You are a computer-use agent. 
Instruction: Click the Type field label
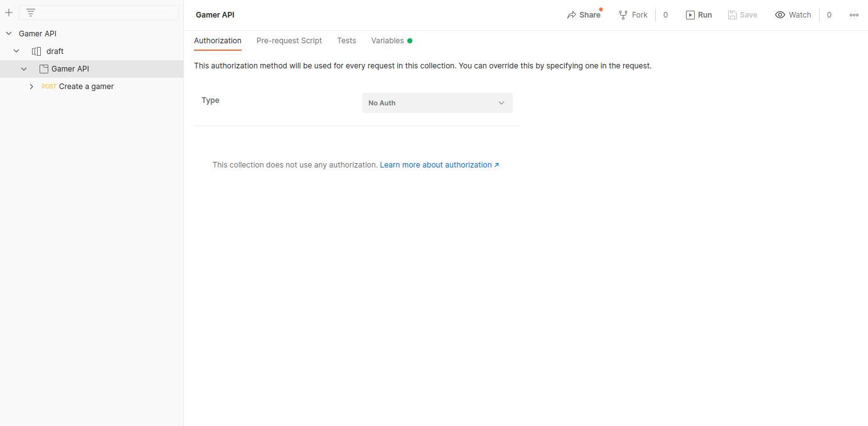pos(210,100)
